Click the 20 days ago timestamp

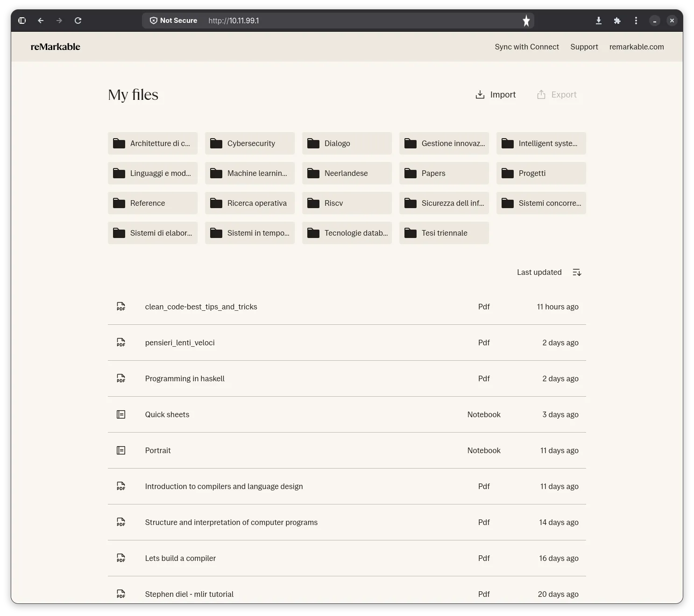click(x=558, y=594)
